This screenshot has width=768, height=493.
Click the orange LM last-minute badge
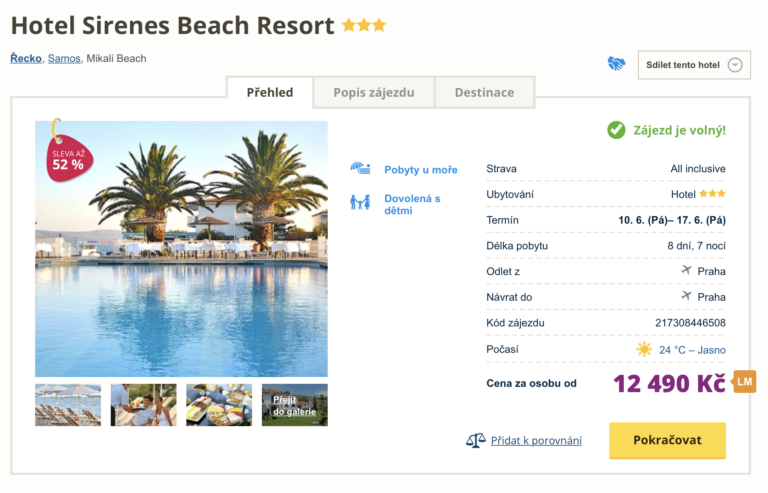744,381
